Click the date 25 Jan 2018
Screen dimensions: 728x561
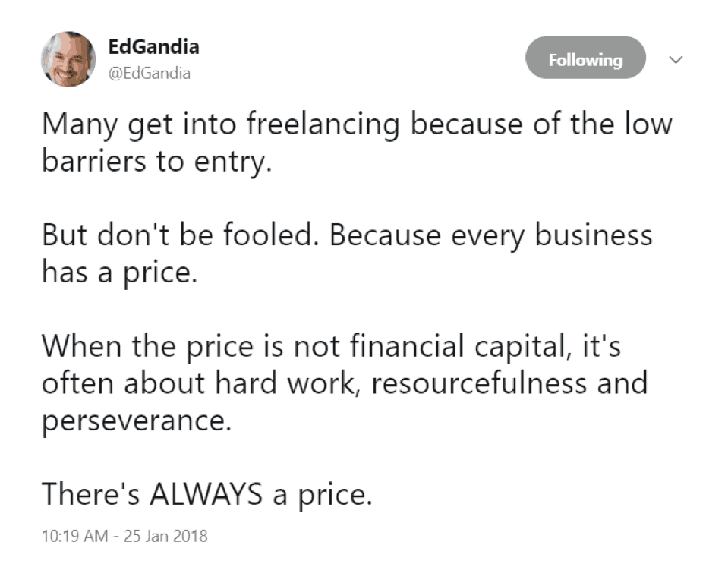(165, 536)
